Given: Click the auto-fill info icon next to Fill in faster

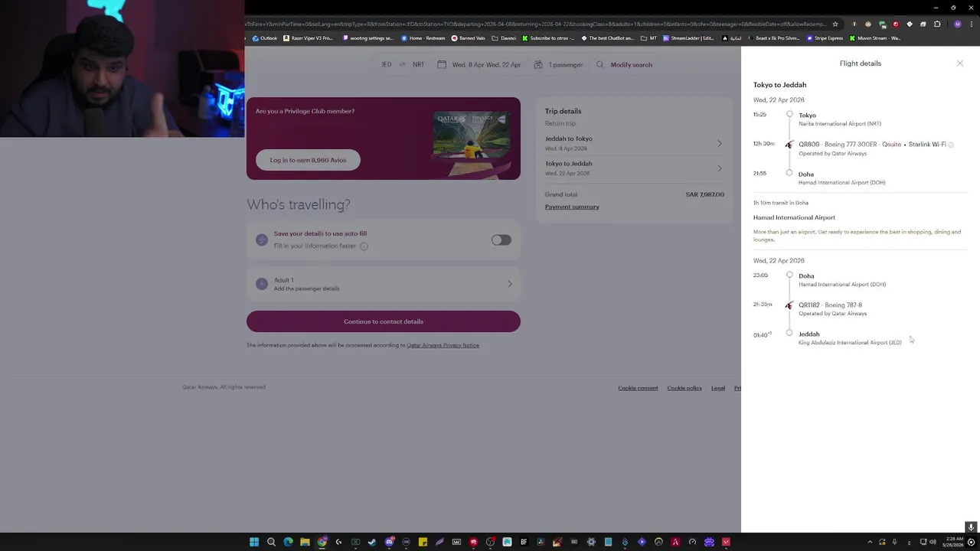Looking at the screenshot, I should pyautogui.click(x=364, y=246).
